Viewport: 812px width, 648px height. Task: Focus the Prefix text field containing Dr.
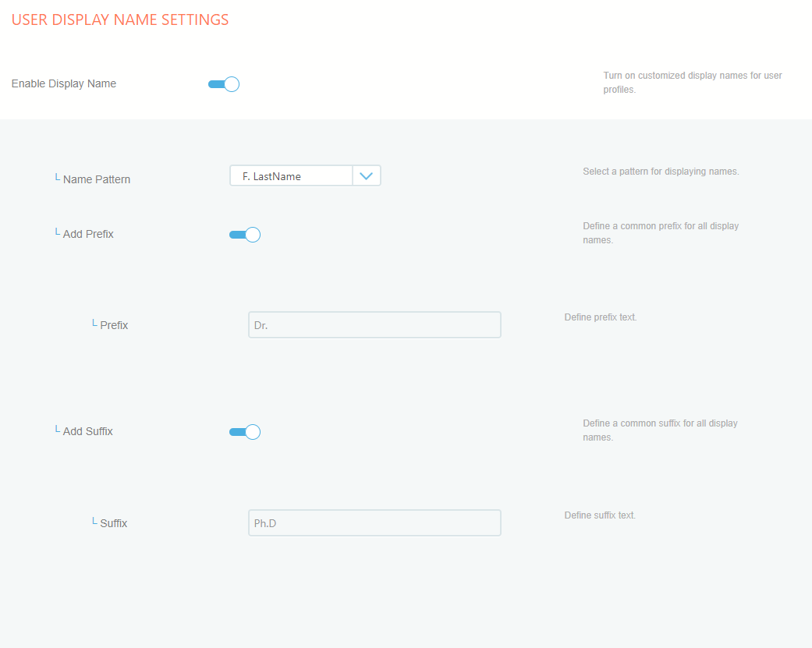coord(374,325)
